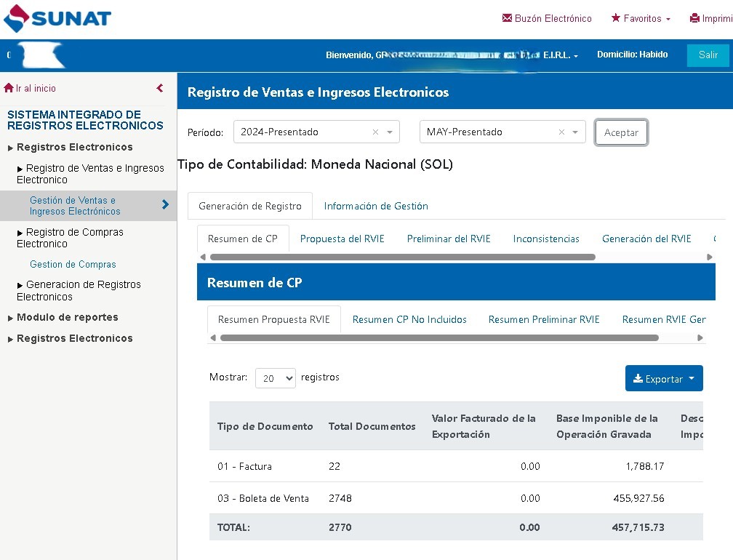The width and height of the screenshot is (733, 560).
Task: Click the 455,927.56 base imponible value
Action: [x=638, y=498]
